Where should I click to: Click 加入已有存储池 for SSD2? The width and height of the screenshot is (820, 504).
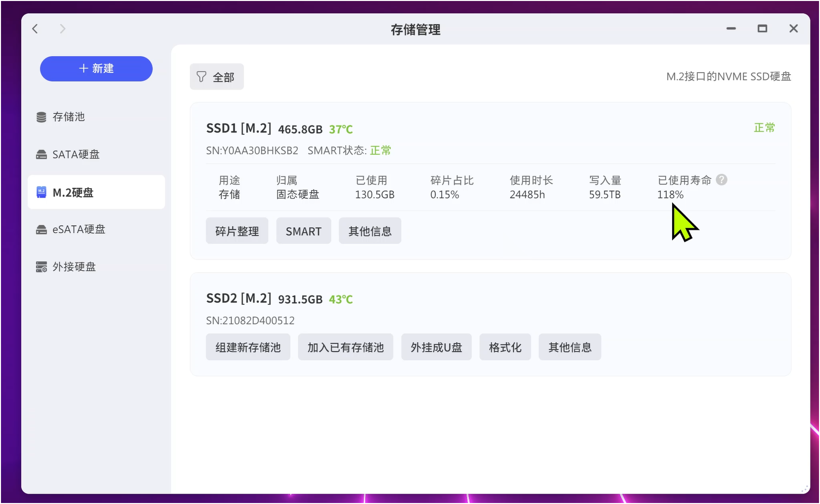pos(346,347)
